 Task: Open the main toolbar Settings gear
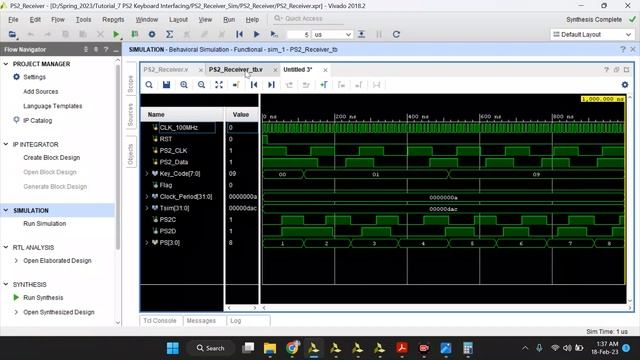pyautogui.click(x=152, y=34)
